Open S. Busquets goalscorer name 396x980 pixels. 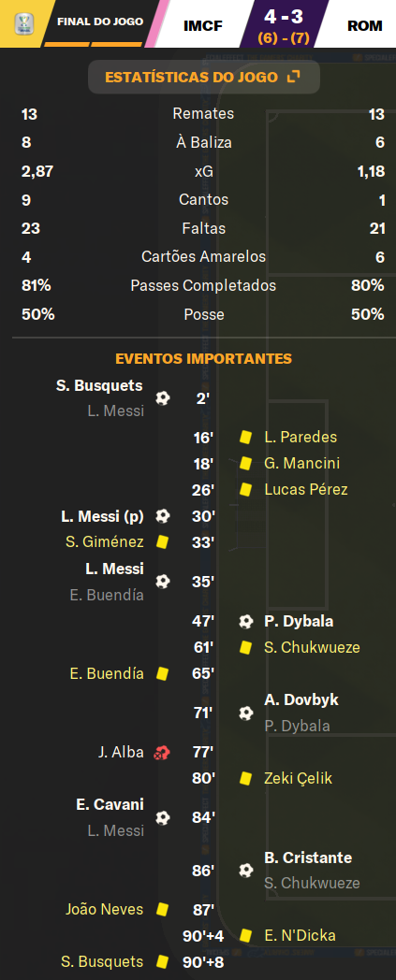(99, 385)
